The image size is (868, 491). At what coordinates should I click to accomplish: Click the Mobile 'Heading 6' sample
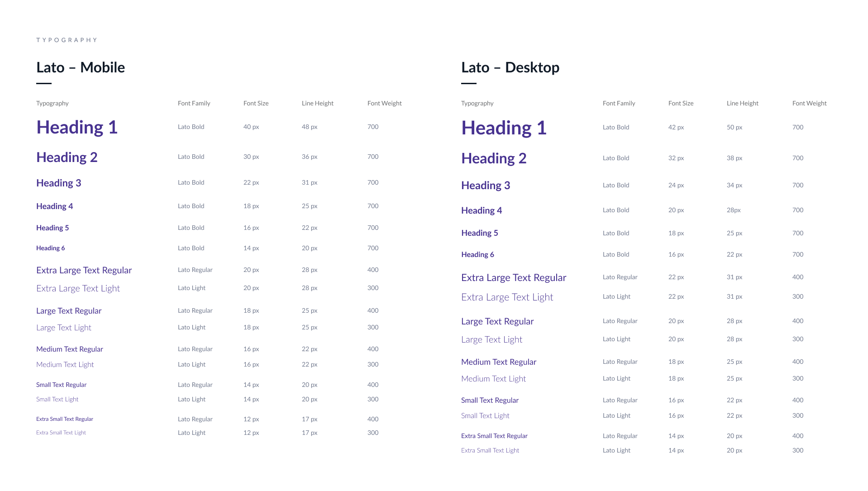[51, 248]
